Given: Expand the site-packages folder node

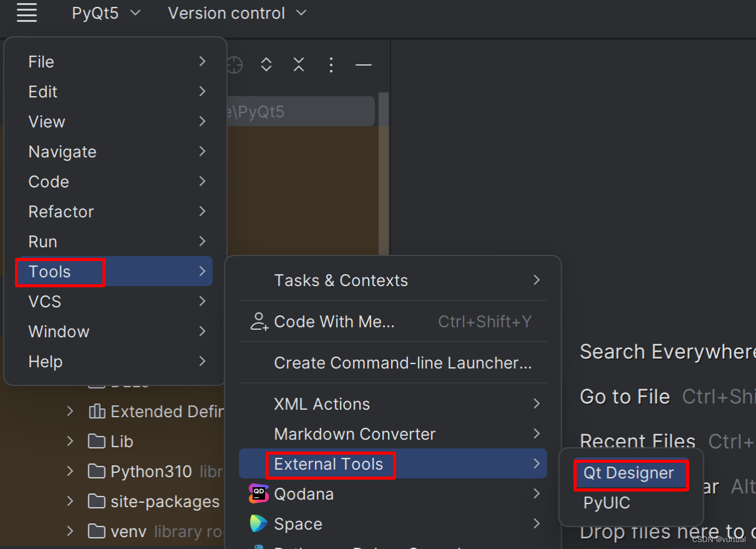Looking at the screenshot, I should pos(70,502).
